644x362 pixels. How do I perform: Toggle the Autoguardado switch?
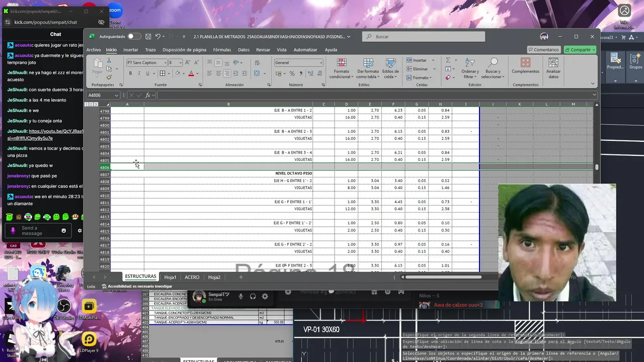click(134, 36)
